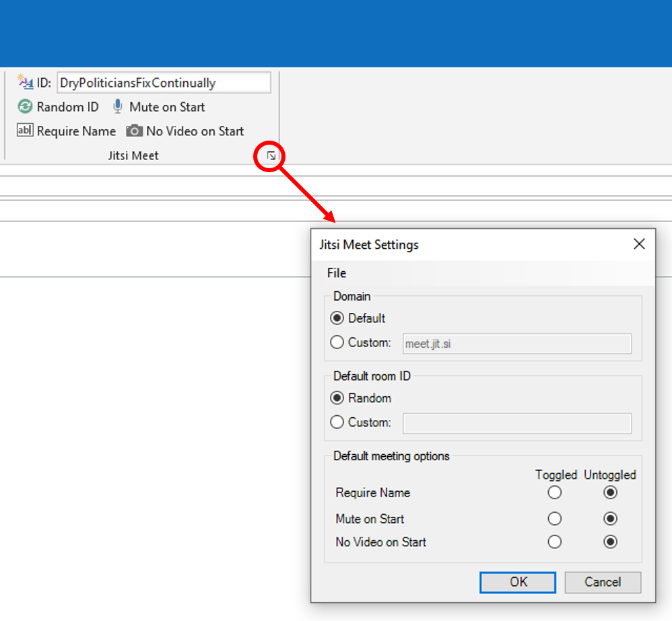
Task: Set No Video on Start to Untoggled
Action: (x=610, y=542)
